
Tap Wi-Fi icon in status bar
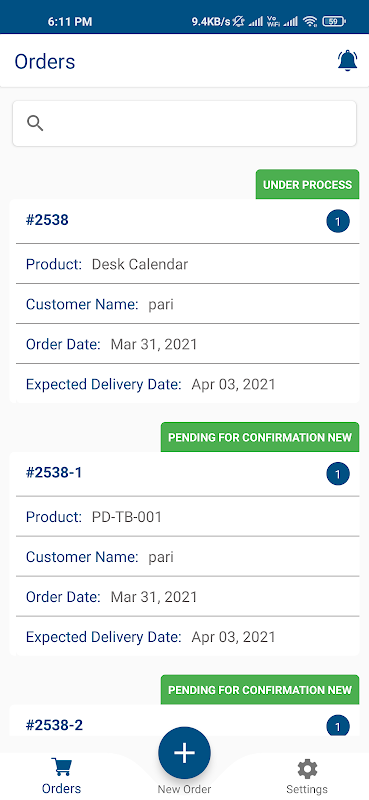click(310, 21)
